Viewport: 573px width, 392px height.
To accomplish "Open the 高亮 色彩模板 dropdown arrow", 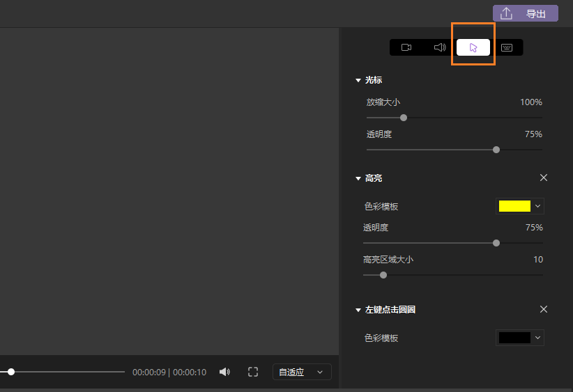I will point(537,206).
